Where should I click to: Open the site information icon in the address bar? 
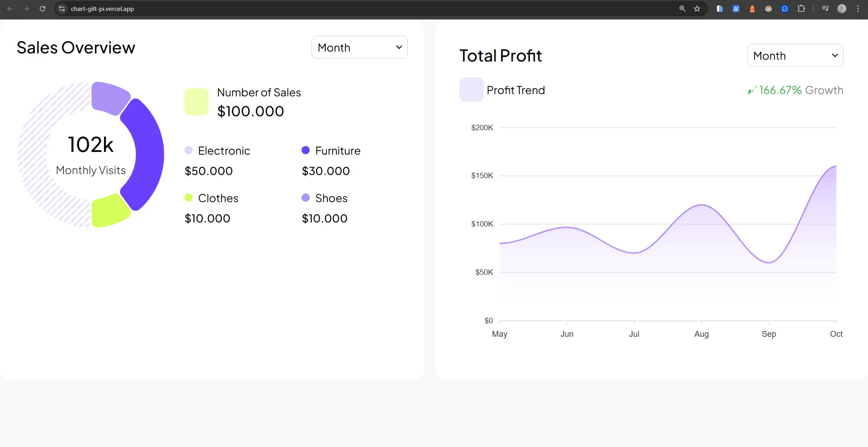[x=61, y=9]
